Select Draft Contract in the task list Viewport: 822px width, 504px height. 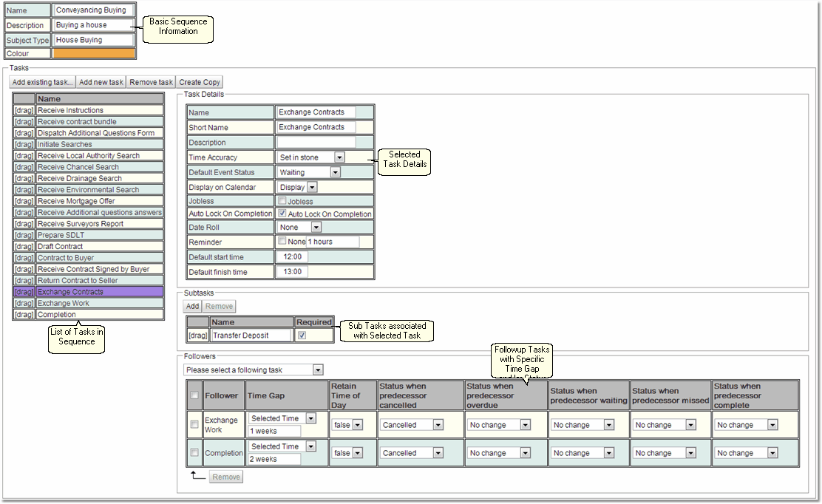click(99, 247)
